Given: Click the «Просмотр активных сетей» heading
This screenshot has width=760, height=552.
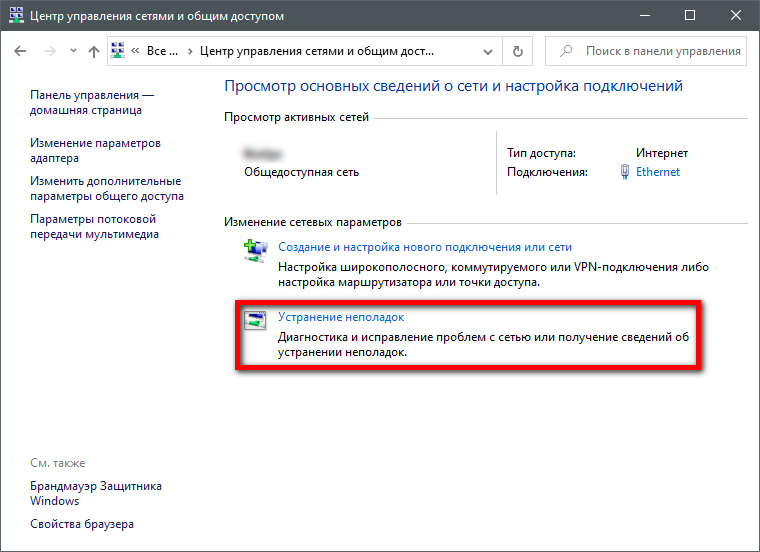Looking at the screenshot, I should point(296,117).
